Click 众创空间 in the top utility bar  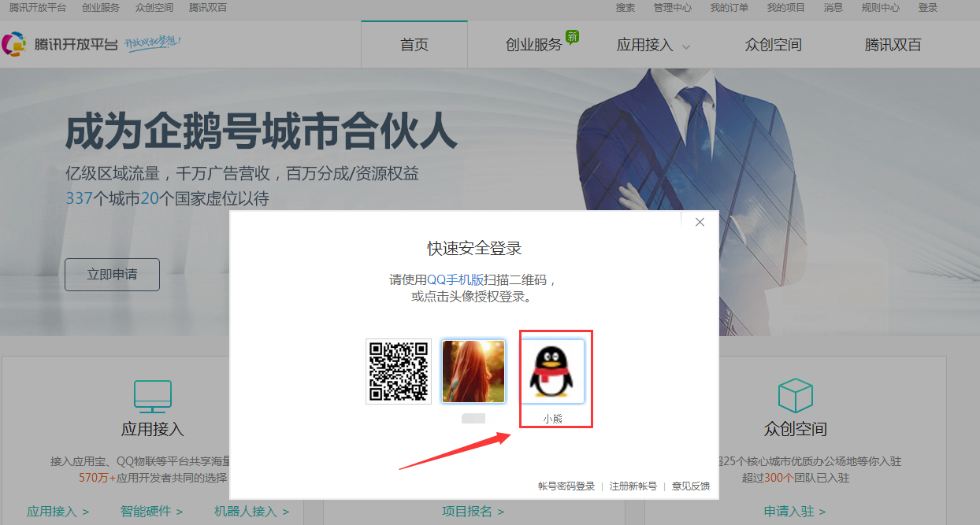154,8
